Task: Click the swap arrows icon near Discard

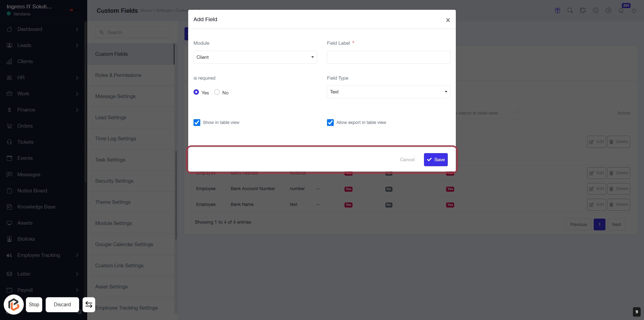Action: (89, 305)
